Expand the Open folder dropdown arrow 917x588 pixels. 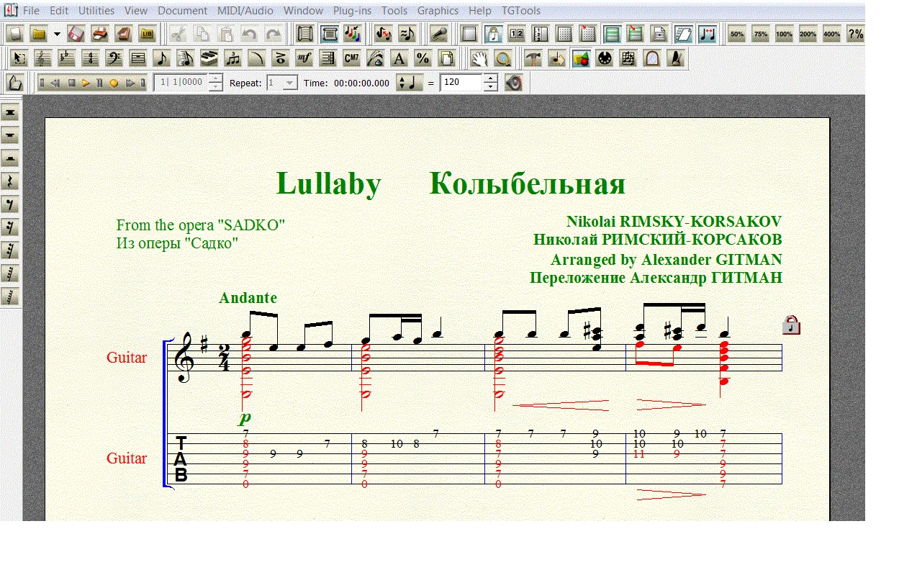pyautogui.click(x=57, y=34)
